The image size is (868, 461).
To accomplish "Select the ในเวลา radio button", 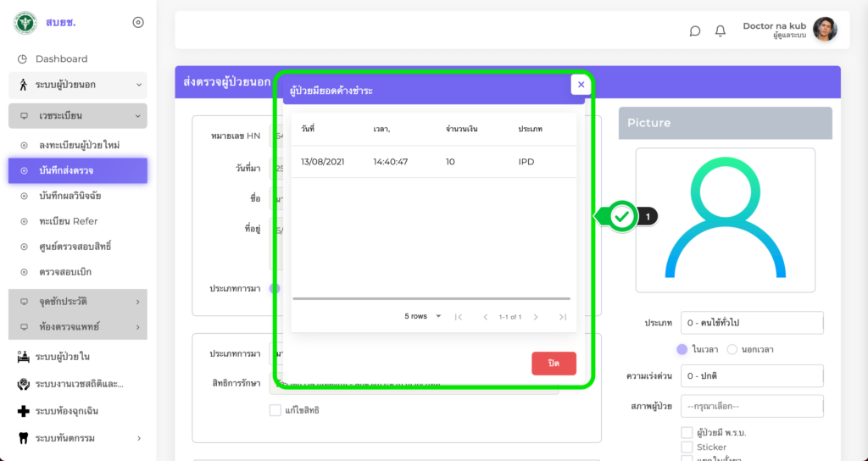I will coord(682,349).
